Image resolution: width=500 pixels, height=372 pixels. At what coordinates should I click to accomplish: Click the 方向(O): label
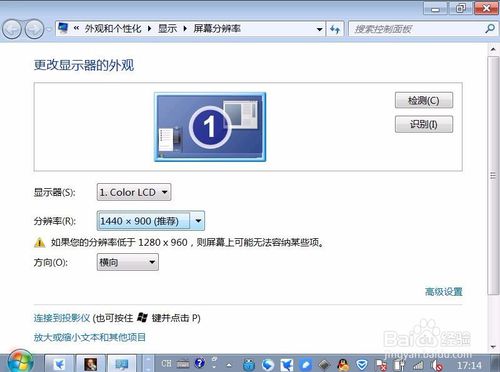coord(51,262)
